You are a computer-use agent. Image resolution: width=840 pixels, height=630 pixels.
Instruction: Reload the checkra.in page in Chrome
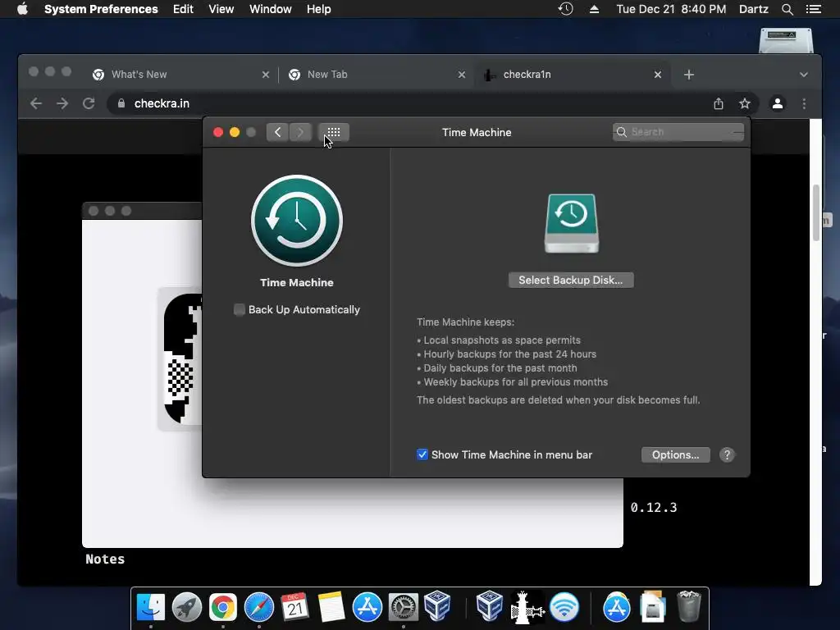89,103
